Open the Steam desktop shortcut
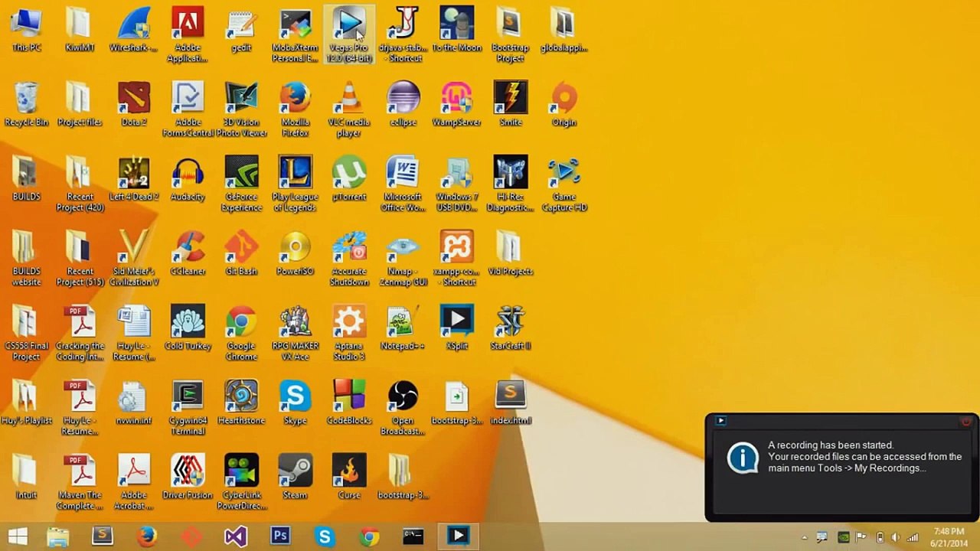980x551 pixels. tap(295, 476)
